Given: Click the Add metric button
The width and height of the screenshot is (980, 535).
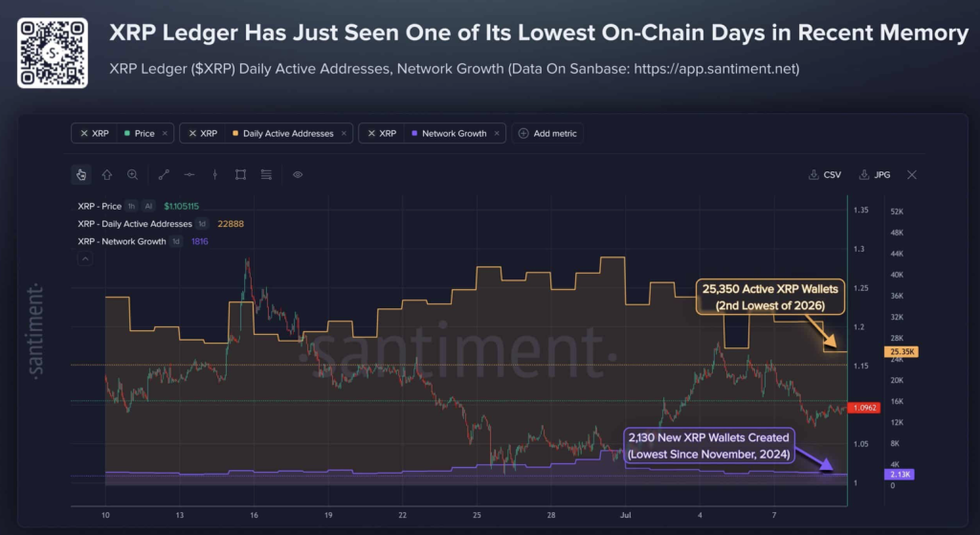Looking at the screenshot, I should point(547,133).
